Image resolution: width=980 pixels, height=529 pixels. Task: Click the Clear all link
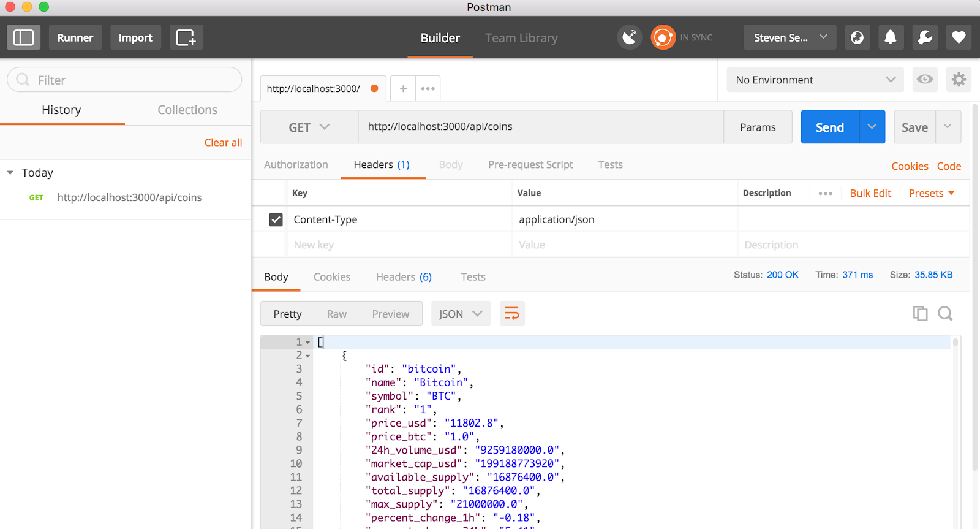223,142
